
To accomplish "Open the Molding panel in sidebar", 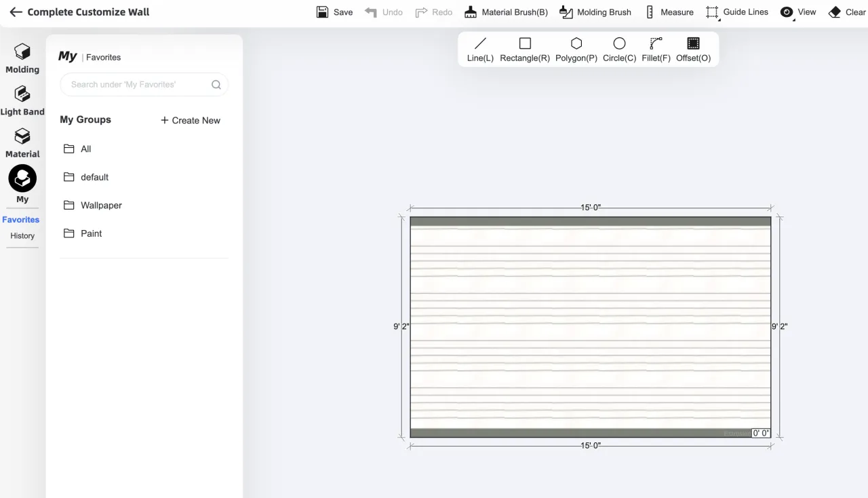I will coord(22,58).
